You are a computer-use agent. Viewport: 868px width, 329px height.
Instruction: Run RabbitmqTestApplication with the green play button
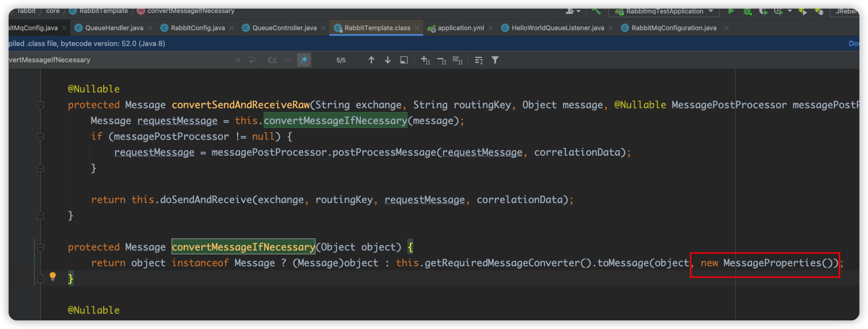tap(730, 11)
